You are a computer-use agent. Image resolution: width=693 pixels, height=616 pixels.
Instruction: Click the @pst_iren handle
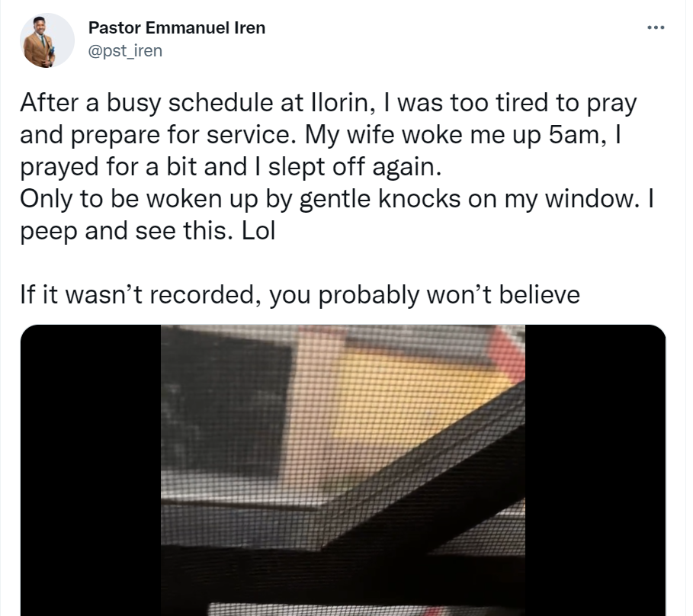click(x=125, y=51)
